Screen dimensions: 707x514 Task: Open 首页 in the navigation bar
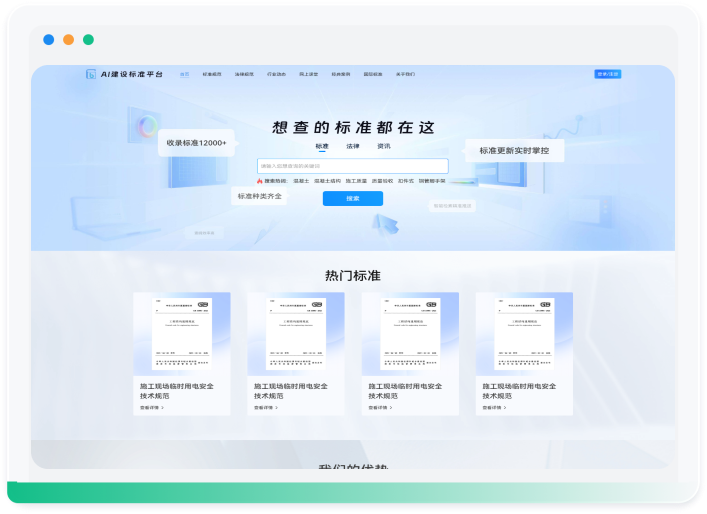[184, 74]
